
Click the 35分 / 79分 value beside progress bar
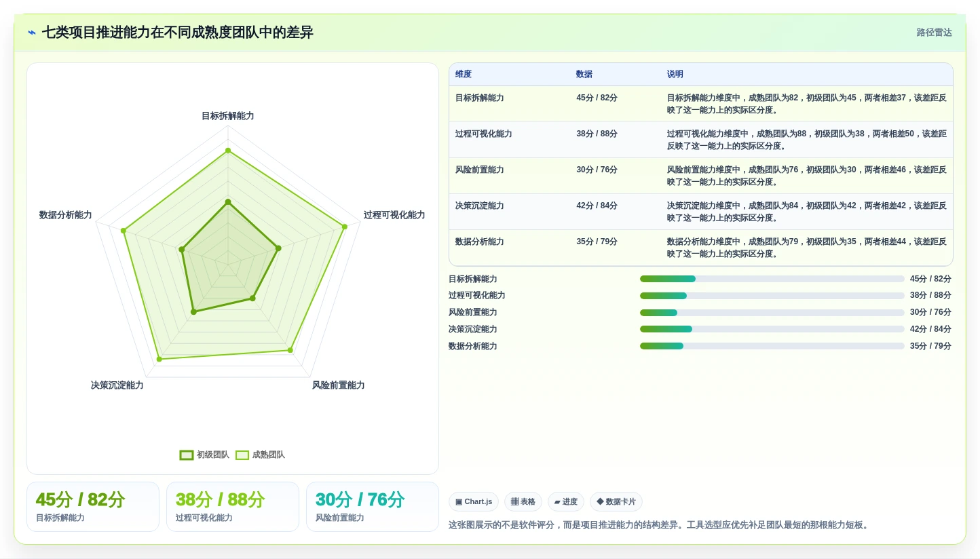tap(930, 346)
